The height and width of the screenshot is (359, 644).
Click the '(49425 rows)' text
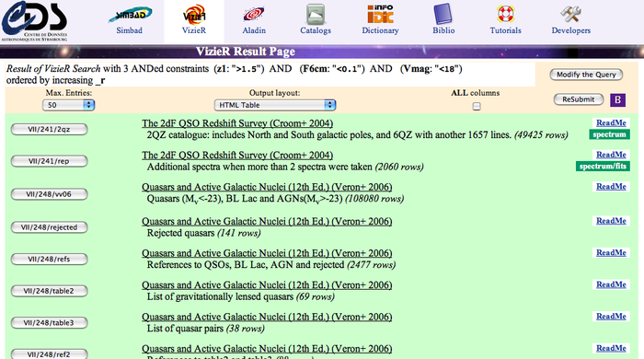(x=541, y=134)
